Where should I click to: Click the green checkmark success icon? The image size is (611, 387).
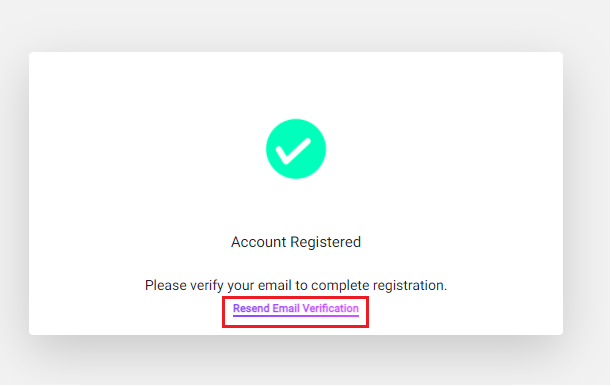point(296,149)
